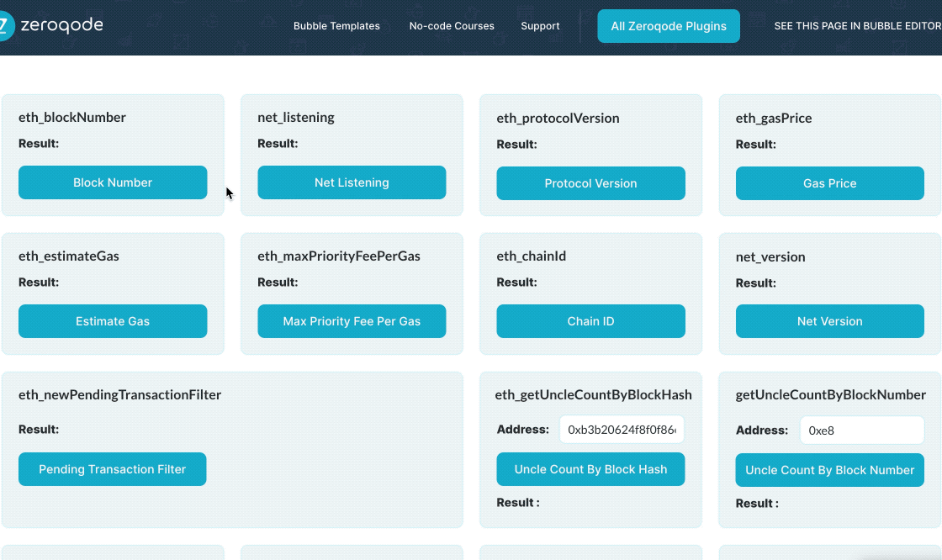Select eth_estimateGas heading text
This screenshot has width=942, height=560.
(x=69, y=256)
